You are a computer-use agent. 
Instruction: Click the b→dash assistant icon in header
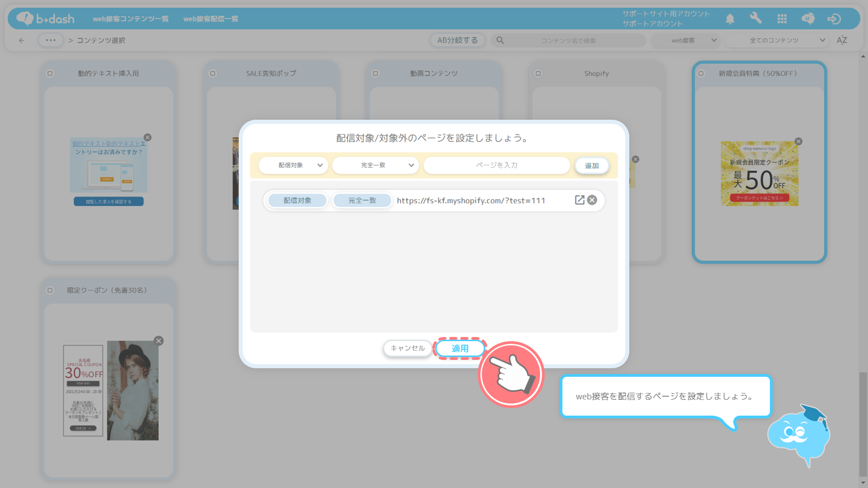click(808, 19)
